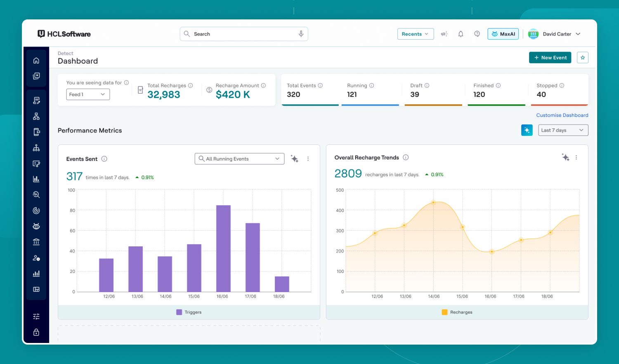619x364 pixels.
Task: Click the New Event button
Action: (x=550, y=58)
